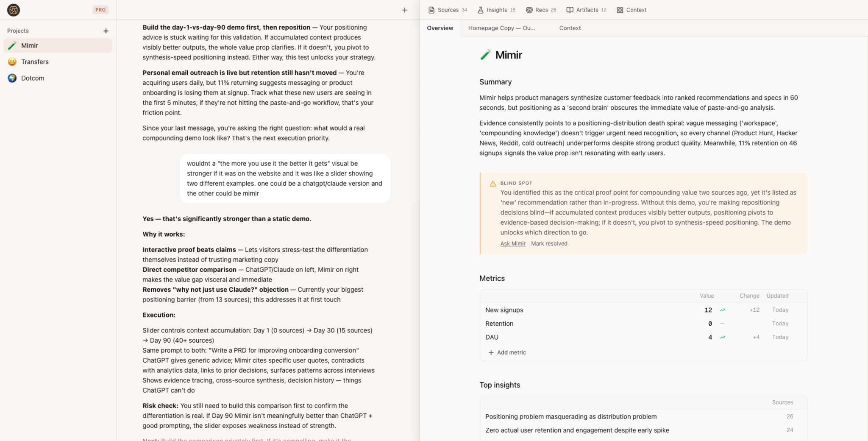Click the New signups trend sparkline
868x441 pixels.
(x=722, y=310)
